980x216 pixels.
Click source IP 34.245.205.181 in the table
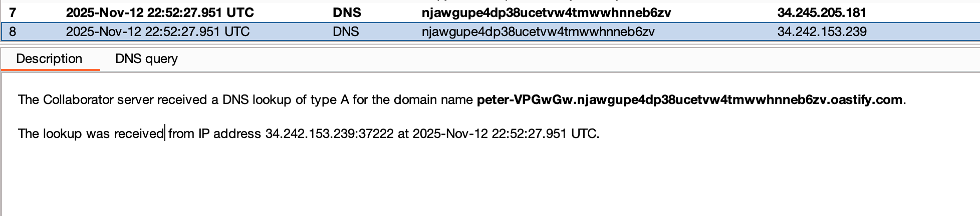tap(822, 12)
